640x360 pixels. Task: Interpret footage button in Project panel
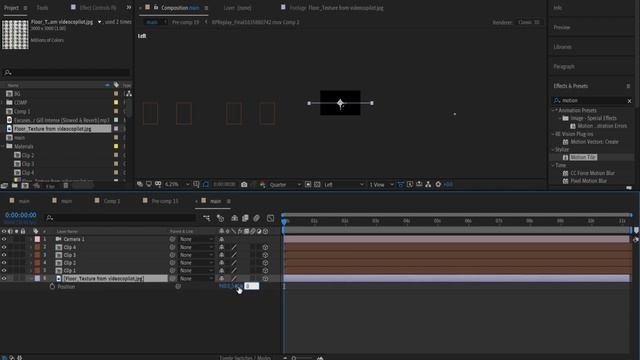pos(4,186)
